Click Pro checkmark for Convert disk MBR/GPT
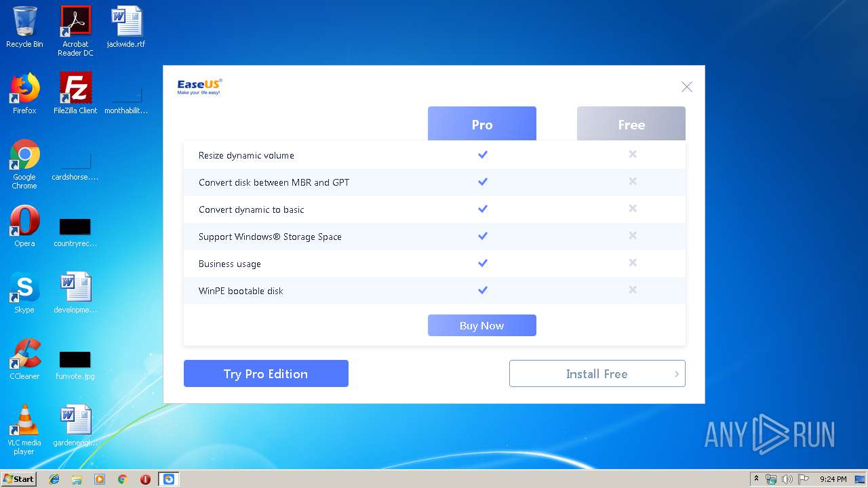This screenshot has height=488, width=868. pyautogui.click(x=483, y=182)
